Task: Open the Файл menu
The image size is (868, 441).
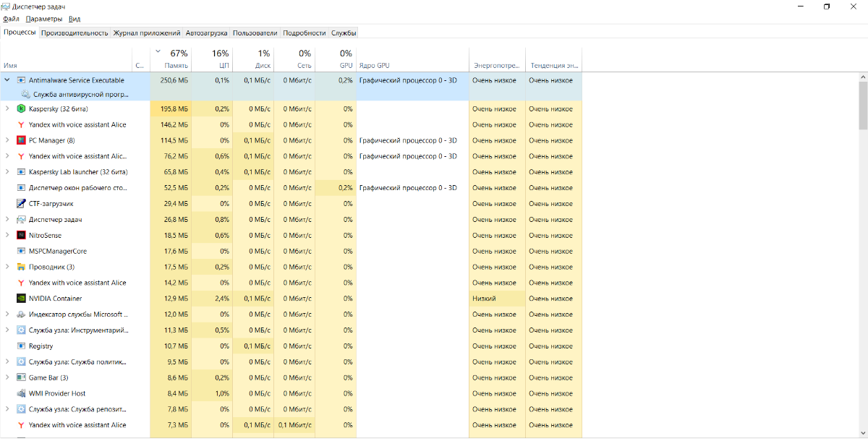Action: click(11, 19)
